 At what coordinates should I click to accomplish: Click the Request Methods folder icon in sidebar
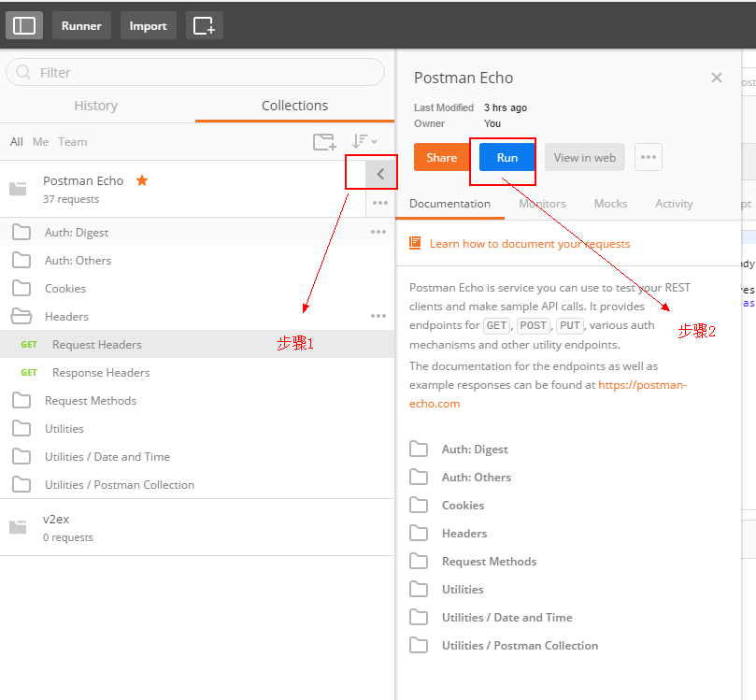21,400
